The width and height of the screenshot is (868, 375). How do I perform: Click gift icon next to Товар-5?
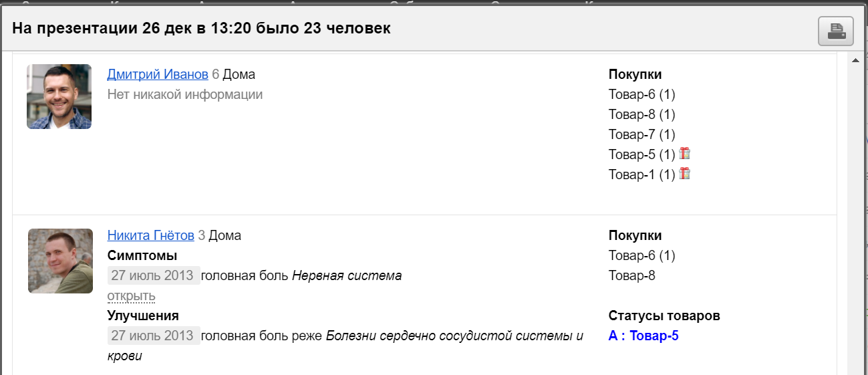[x=684, y=154]
